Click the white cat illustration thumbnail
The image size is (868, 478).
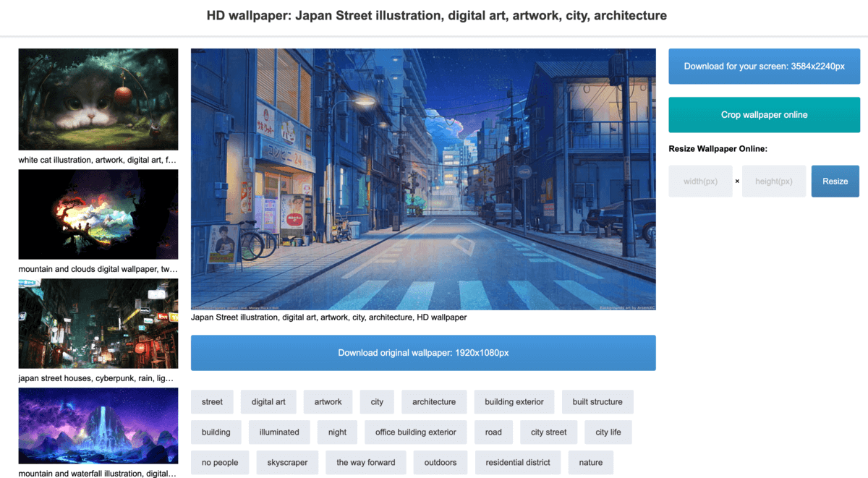tap(98, 99)
